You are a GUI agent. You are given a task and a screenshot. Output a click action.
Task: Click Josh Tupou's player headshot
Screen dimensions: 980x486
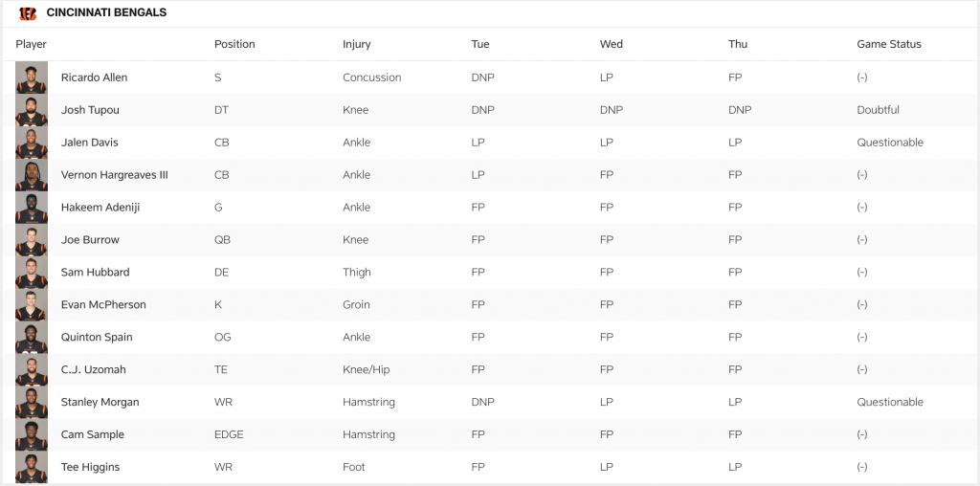(x=32, y=110)
